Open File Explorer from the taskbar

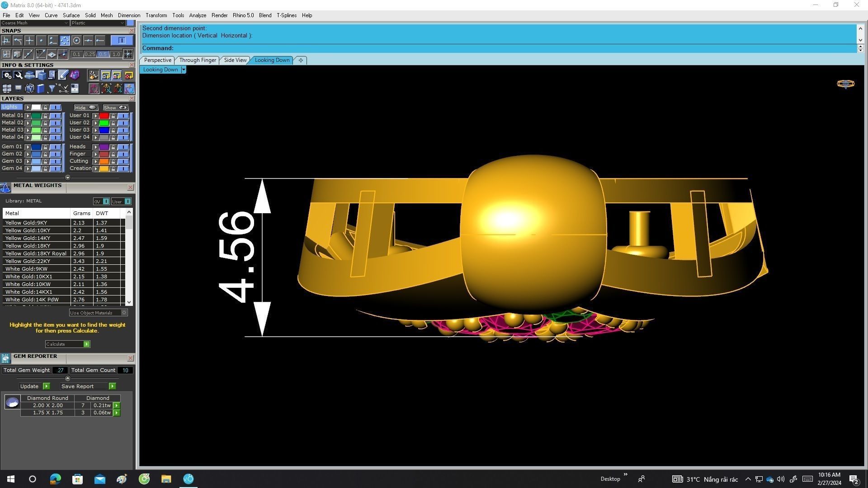(x=166, y=479)
